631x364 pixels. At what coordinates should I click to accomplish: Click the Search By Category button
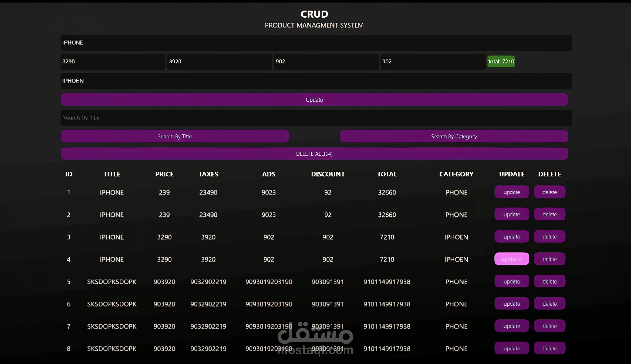click(454, 136)
